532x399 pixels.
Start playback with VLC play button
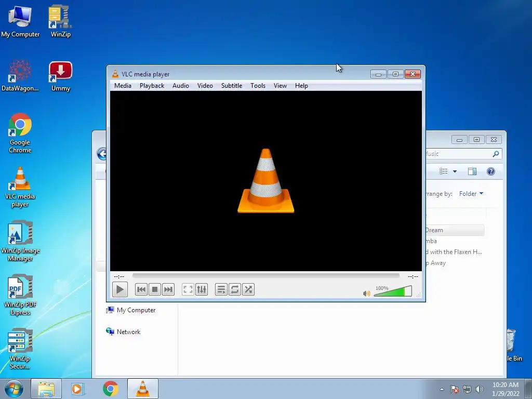pyautogui.click(x=120, y=289)
